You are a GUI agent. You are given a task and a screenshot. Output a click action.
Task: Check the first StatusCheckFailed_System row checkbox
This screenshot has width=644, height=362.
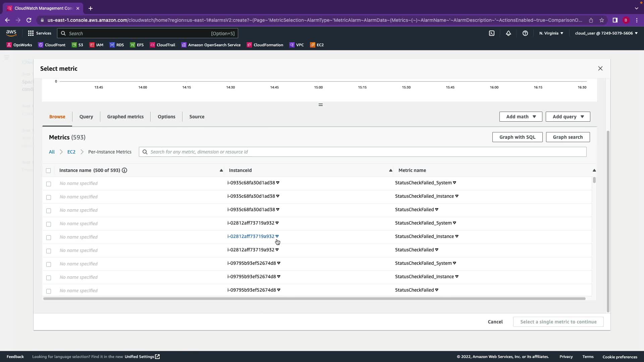point(49,184)
